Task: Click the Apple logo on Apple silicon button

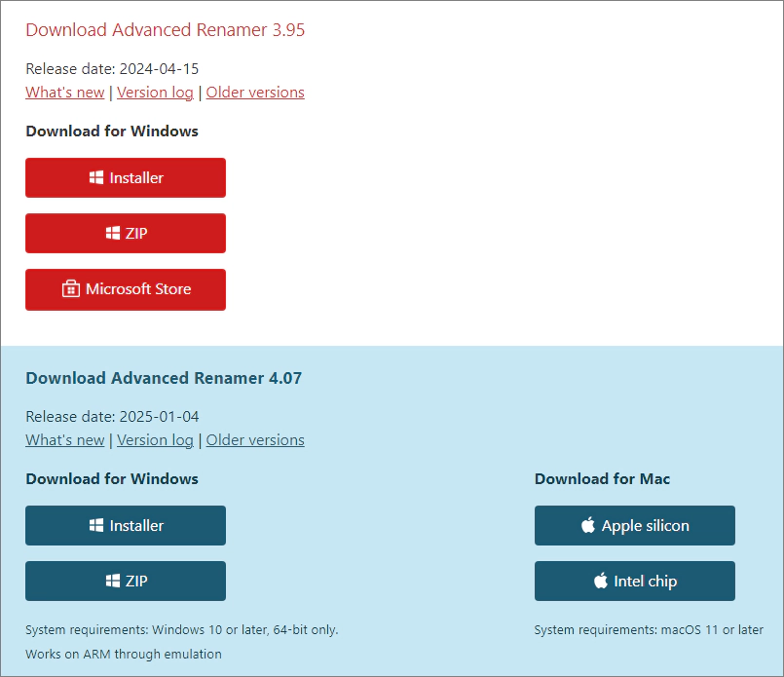Action: click(x=588, y=525)
